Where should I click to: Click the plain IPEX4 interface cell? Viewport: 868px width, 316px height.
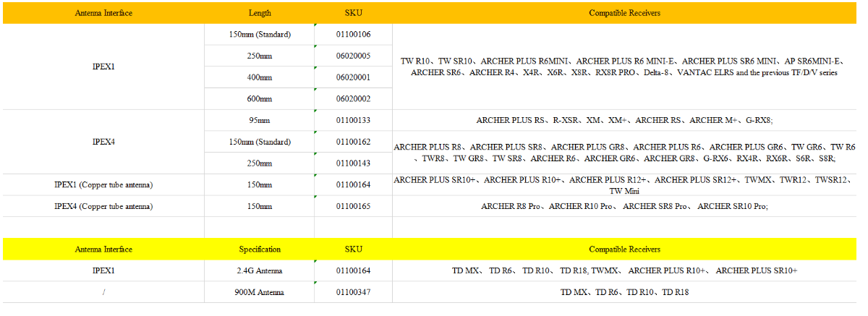(103, 142)
